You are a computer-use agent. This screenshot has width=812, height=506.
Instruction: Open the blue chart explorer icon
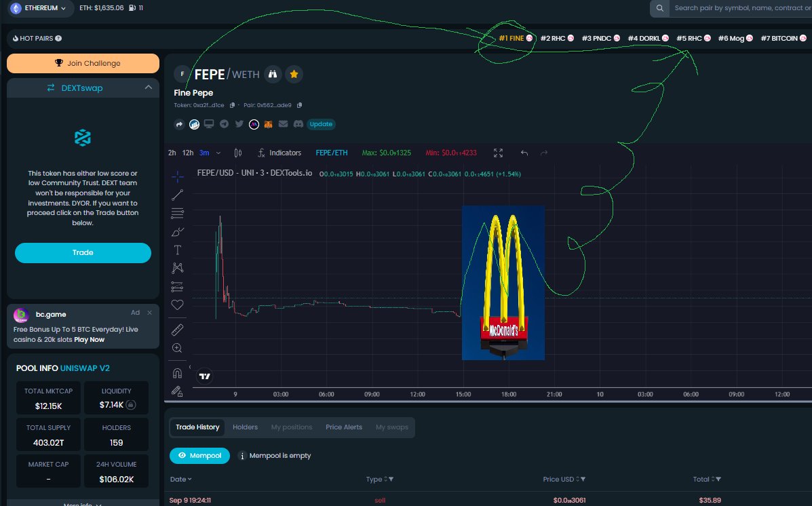pyautogui.click(x=194, y=124)
